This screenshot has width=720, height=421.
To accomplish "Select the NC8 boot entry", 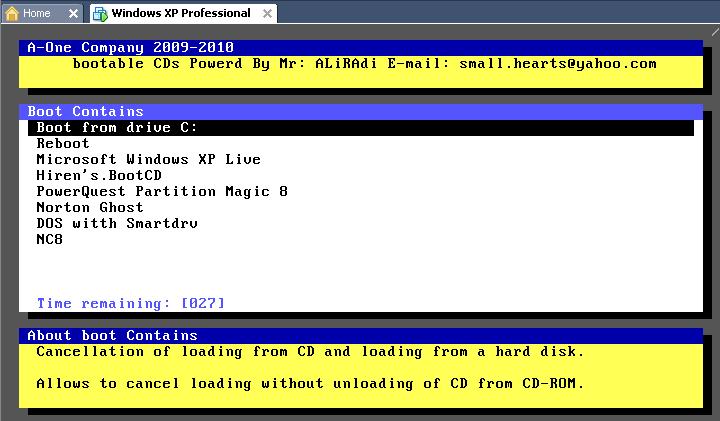I will (49, 239).
